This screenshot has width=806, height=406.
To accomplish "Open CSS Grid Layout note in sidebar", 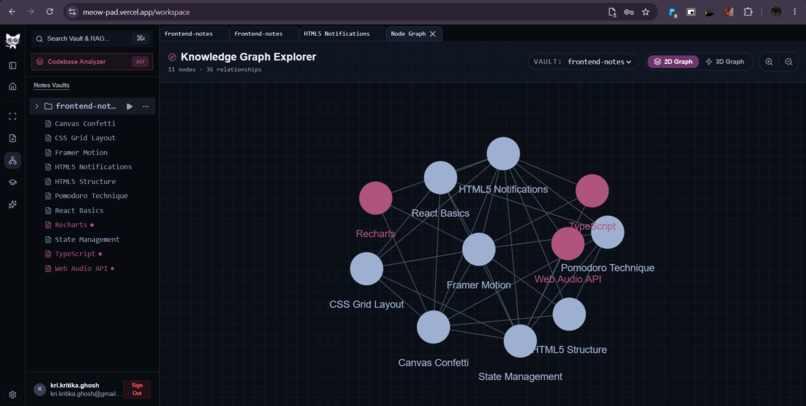I will tap(85, 138).
